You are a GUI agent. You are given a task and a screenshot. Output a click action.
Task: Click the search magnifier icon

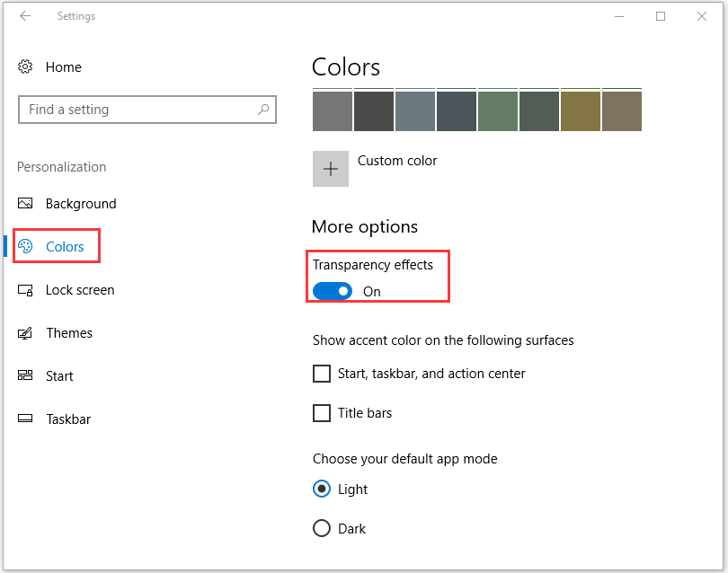click(x=263, y=110)
